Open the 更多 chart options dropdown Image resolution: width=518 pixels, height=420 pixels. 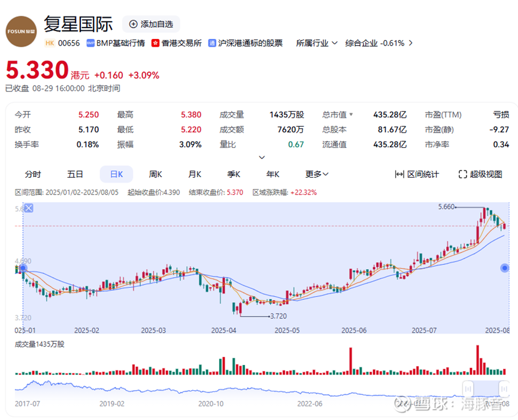coord(316,174)
